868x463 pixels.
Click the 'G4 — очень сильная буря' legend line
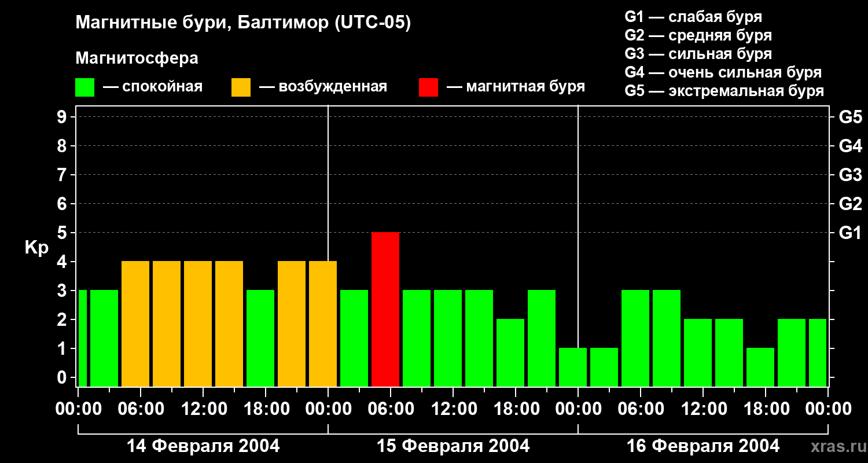[723, 72]
